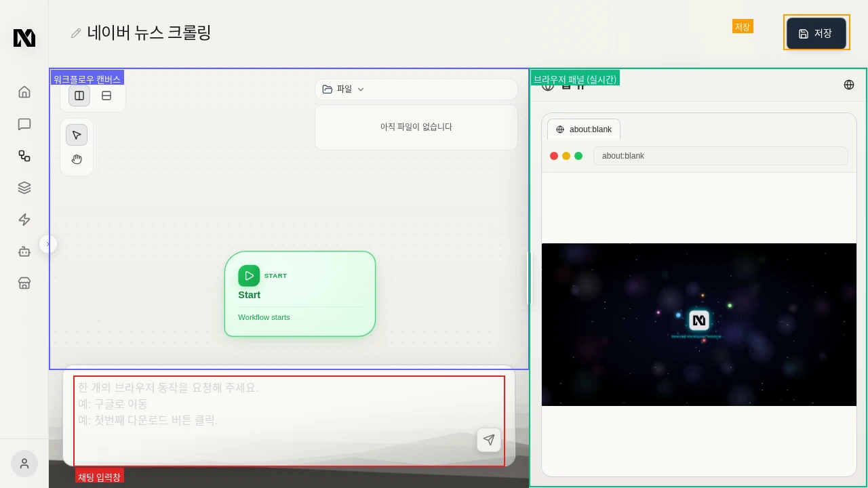Open the workflow icon in sidebar
This screenshot has width=868, height=488.
[x=24, y=156]
